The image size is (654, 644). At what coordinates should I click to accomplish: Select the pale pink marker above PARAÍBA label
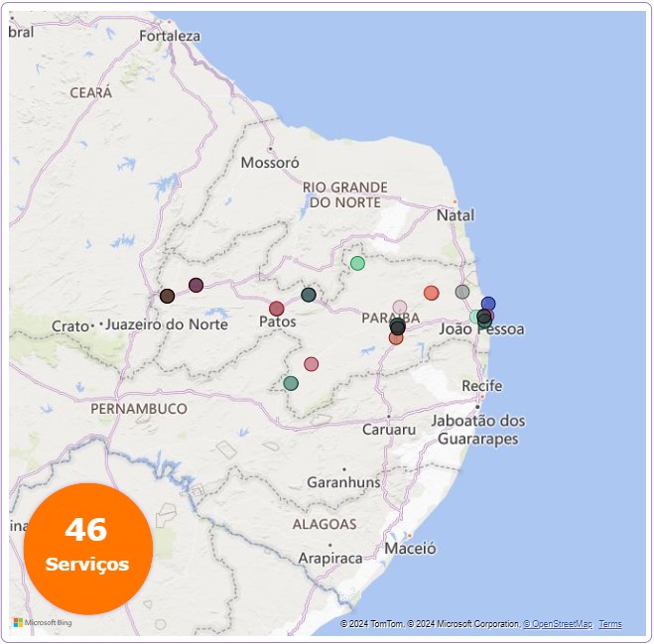pyautogui.click(x=400, y=308)
